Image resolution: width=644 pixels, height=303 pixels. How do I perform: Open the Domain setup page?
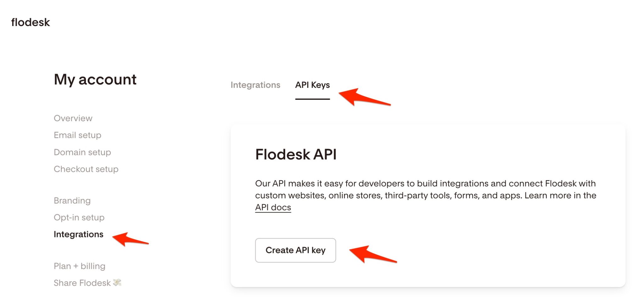coord(82,152)
